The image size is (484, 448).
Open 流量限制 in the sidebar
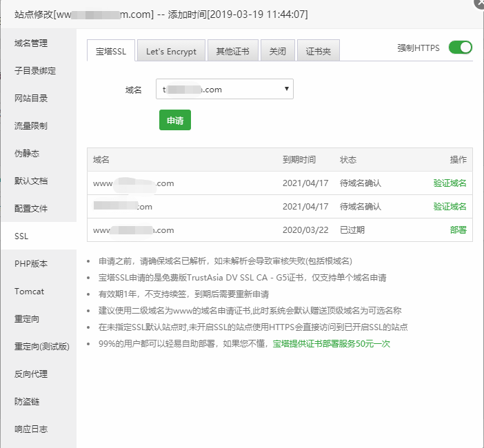tap(39, 125)
